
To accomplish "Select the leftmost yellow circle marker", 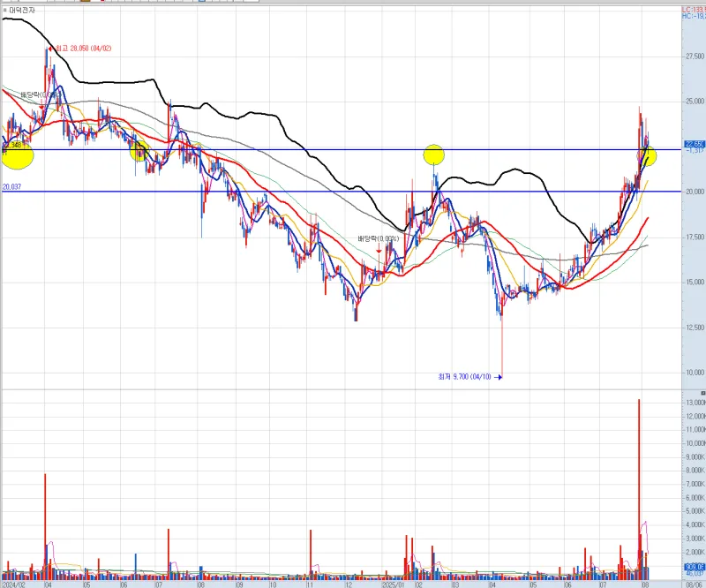I will tap(18, 156).
